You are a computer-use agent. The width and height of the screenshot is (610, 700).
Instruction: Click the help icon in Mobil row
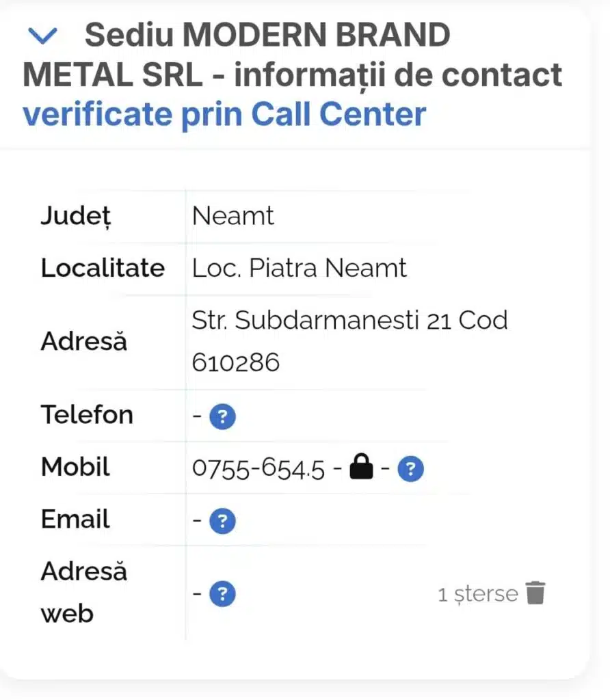coord(411,470)
